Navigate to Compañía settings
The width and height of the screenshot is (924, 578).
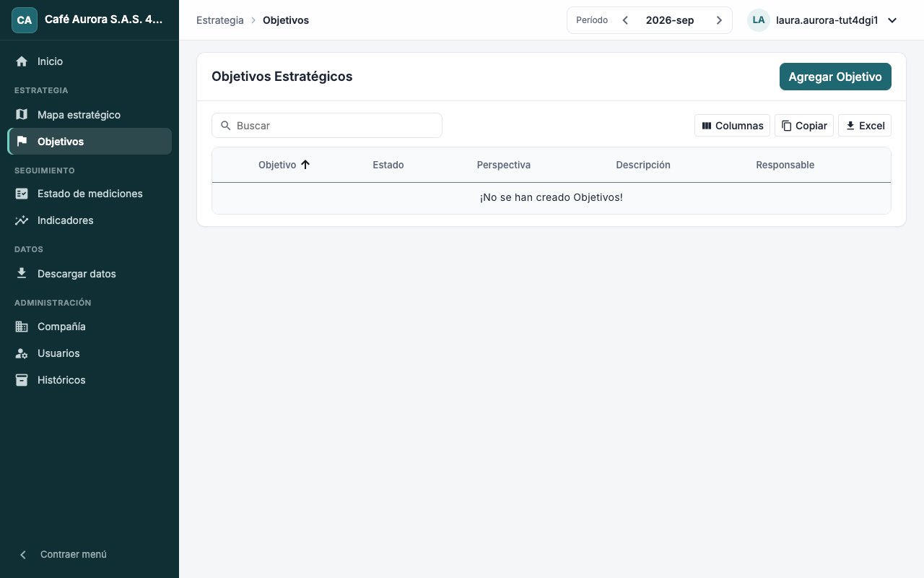(x=90, y=327)
